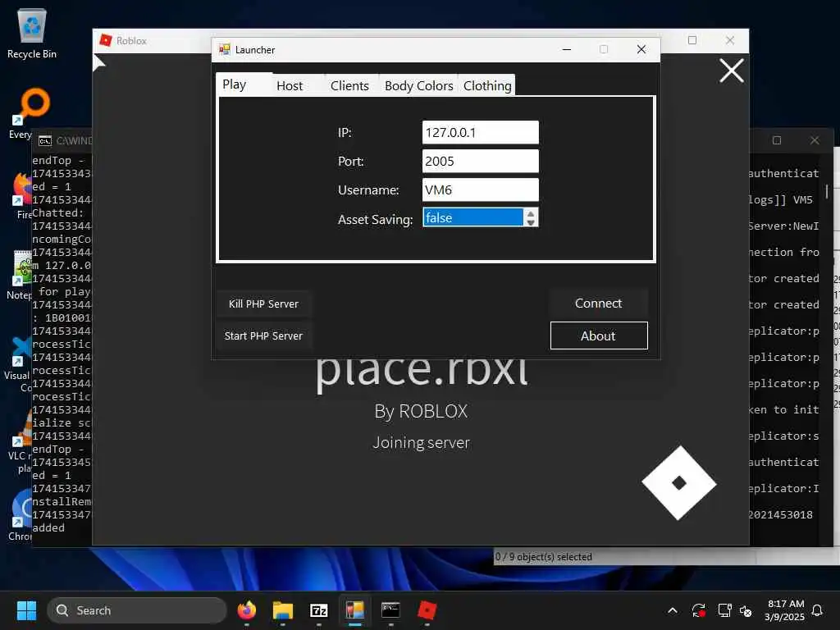Click the sync update tray icon
This screenshot has height=630, width=840.
click(x=698, y=610)
